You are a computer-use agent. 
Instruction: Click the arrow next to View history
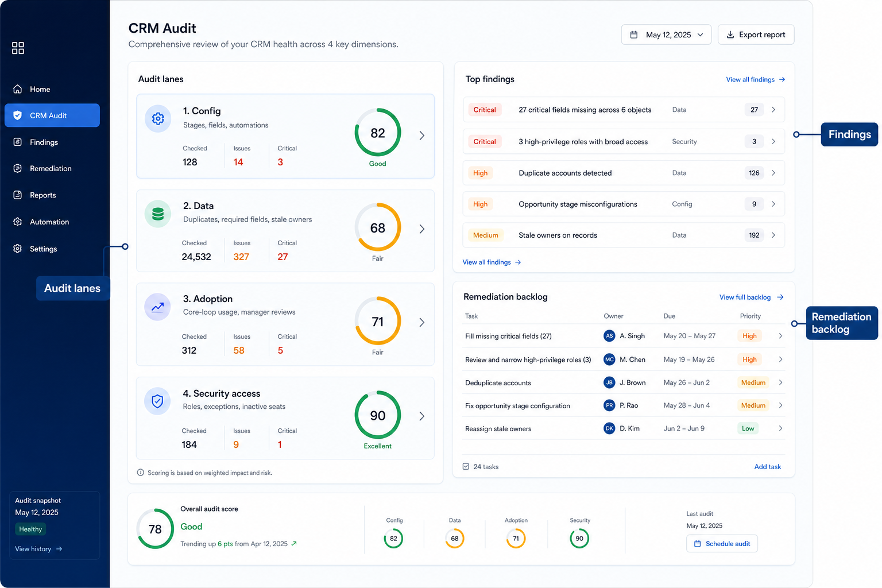59,549
